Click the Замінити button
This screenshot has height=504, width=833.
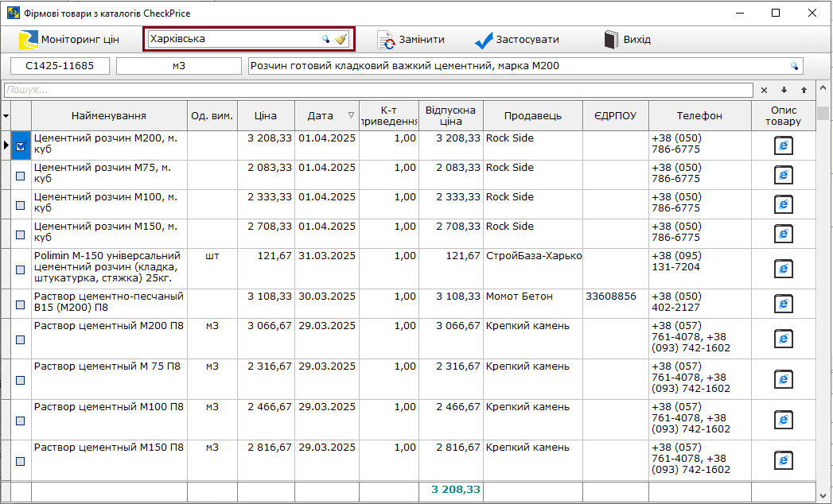click(411, 39)
